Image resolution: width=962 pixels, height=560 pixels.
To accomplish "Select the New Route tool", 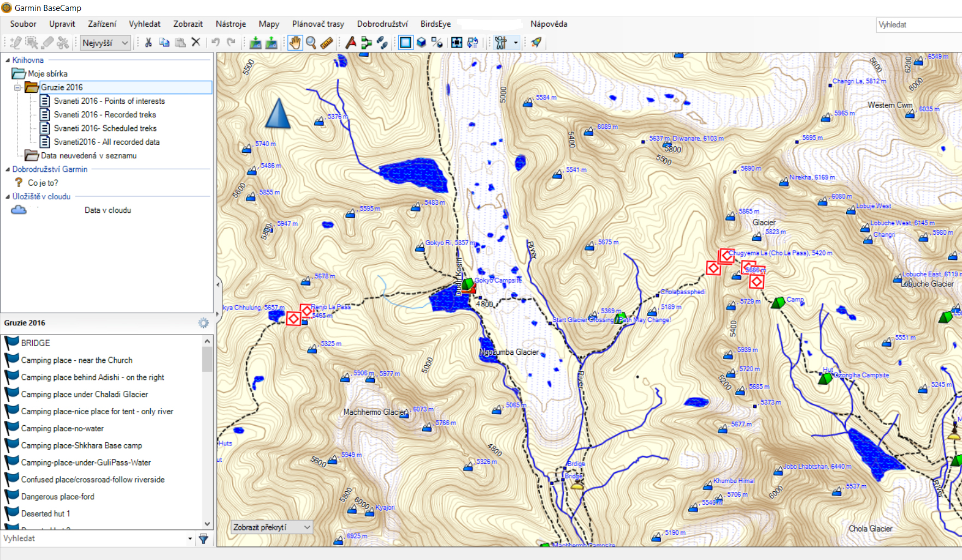I will 367,43.
